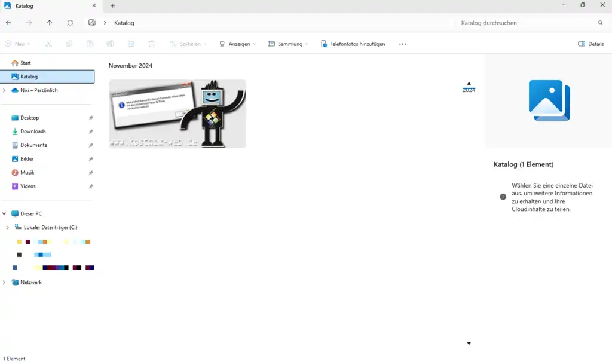Click the Cut scissors icon
The image size is (612, 364).
(48, 44)
